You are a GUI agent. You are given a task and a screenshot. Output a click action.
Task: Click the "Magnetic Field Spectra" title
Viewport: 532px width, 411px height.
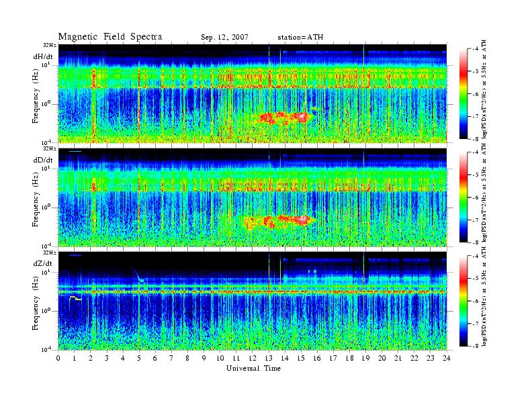[110, 37]
